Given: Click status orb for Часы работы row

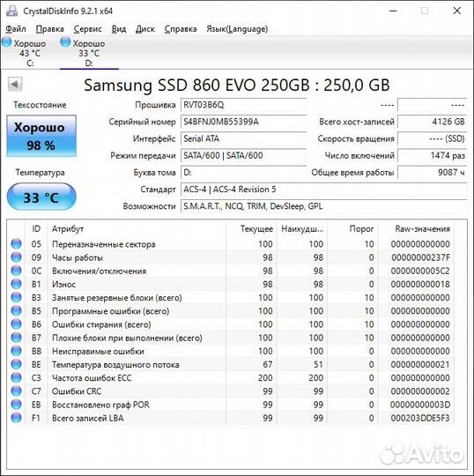Looking at the screenshot, I should [16, 257].
